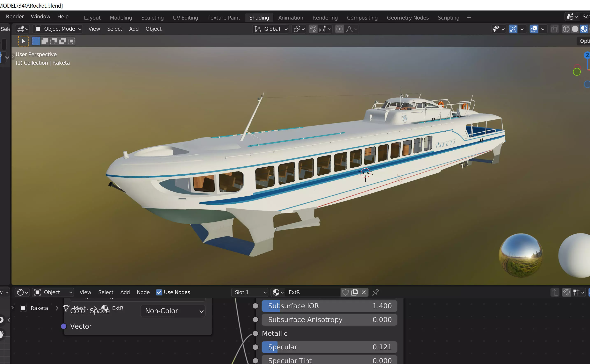Adjust the Specular slider value
This screenshot has width=590, height=364.
329,347
